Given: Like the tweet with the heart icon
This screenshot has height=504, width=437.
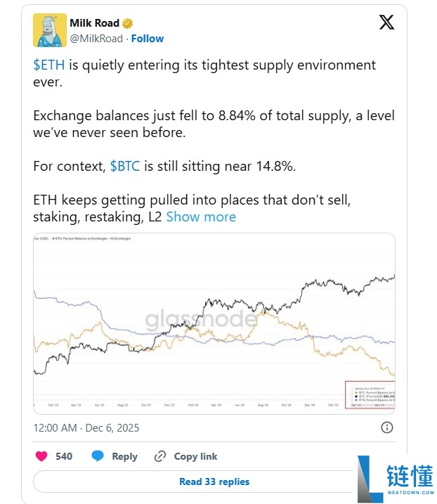Looking at the screenshot, I should click(40, 456).
